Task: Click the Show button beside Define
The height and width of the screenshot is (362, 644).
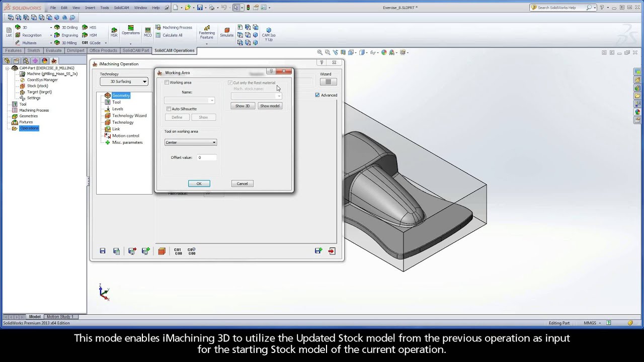Action: click(203, 117)
